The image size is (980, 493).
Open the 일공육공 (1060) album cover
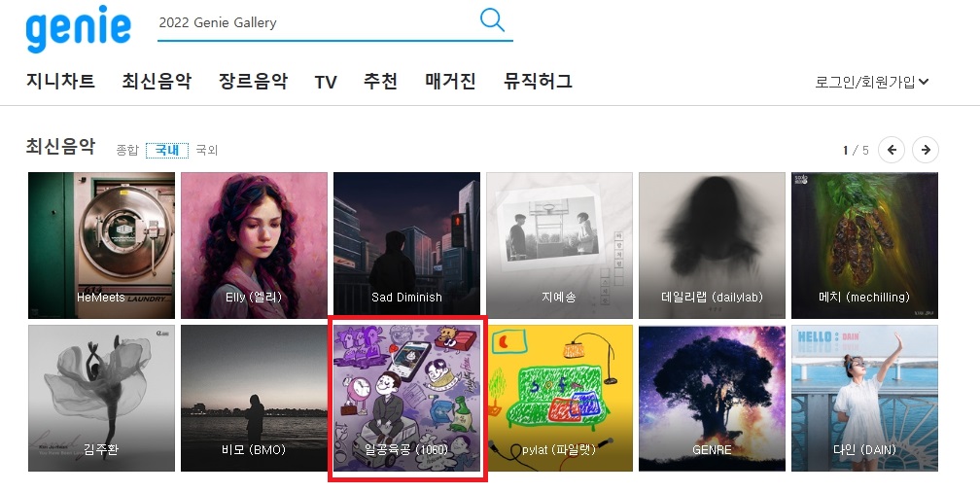[x=406, y=398]
